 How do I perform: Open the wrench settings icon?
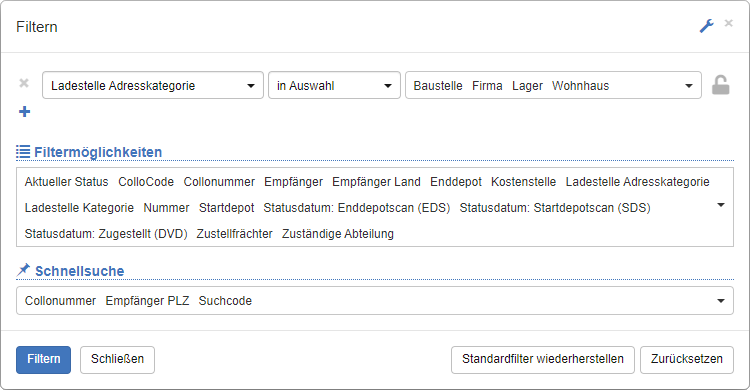click(x=706, y=26)
